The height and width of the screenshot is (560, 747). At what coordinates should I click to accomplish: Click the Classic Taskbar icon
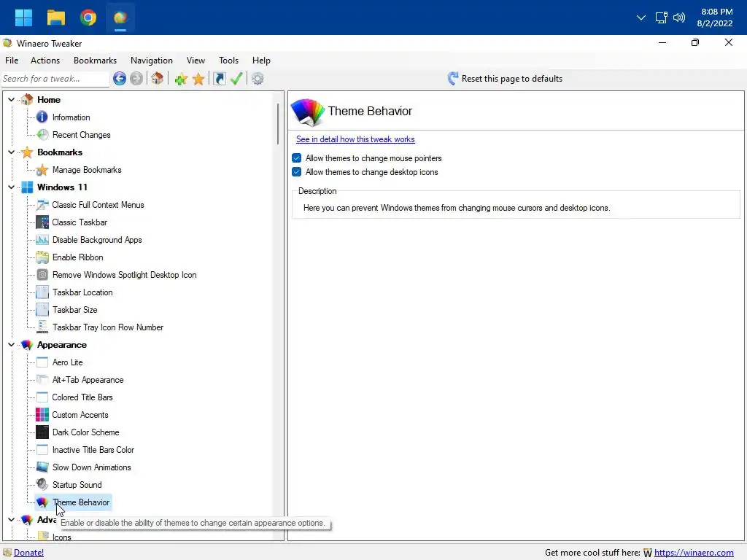(42, 222)
